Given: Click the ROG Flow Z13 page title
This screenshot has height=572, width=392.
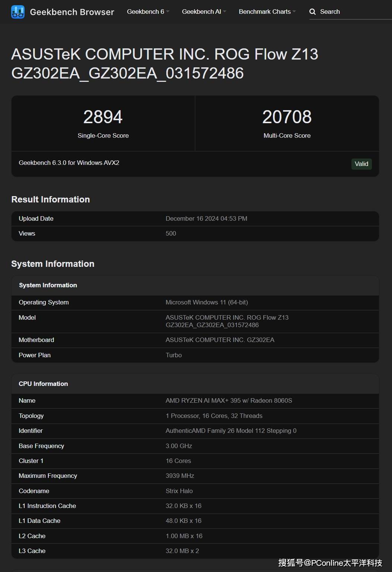Looking at the screenshot, I should pos(165,64).
